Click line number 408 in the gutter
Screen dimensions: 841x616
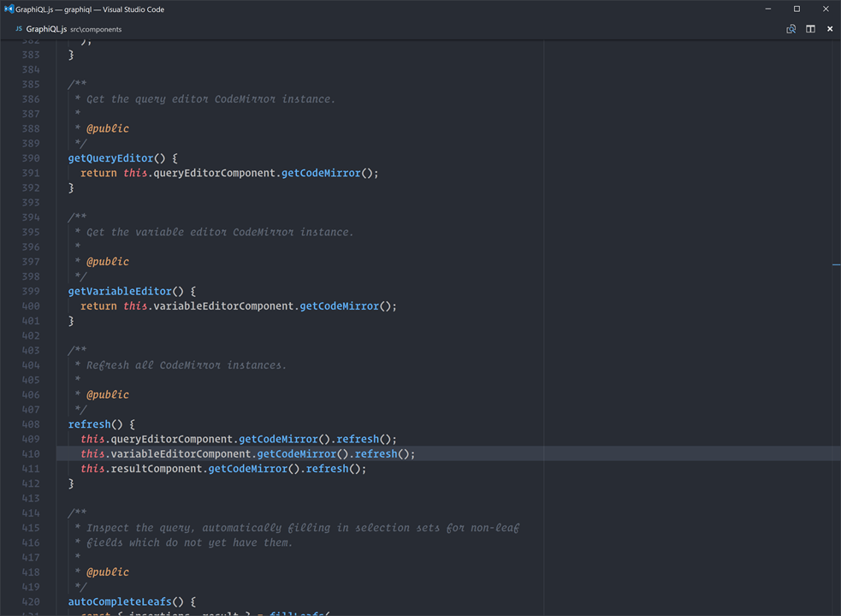(31, 424)
